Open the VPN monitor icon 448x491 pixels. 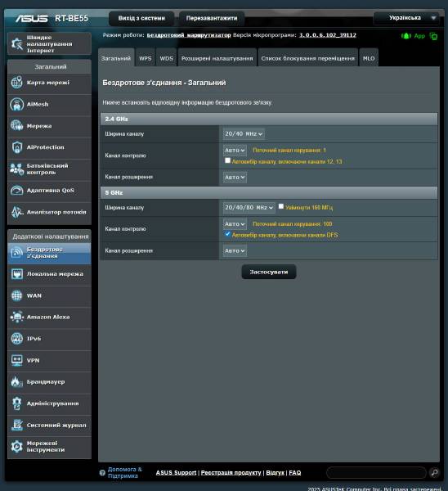pos(16,360)
